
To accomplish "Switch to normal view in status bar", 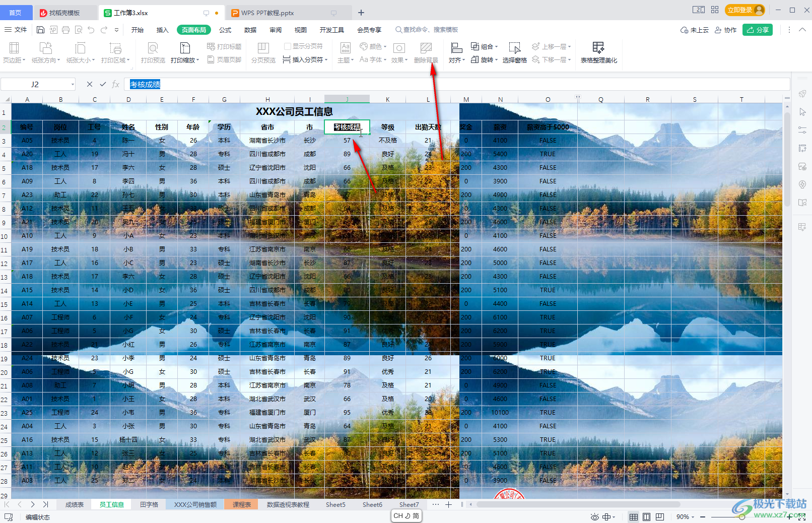I will click(634, 517).
